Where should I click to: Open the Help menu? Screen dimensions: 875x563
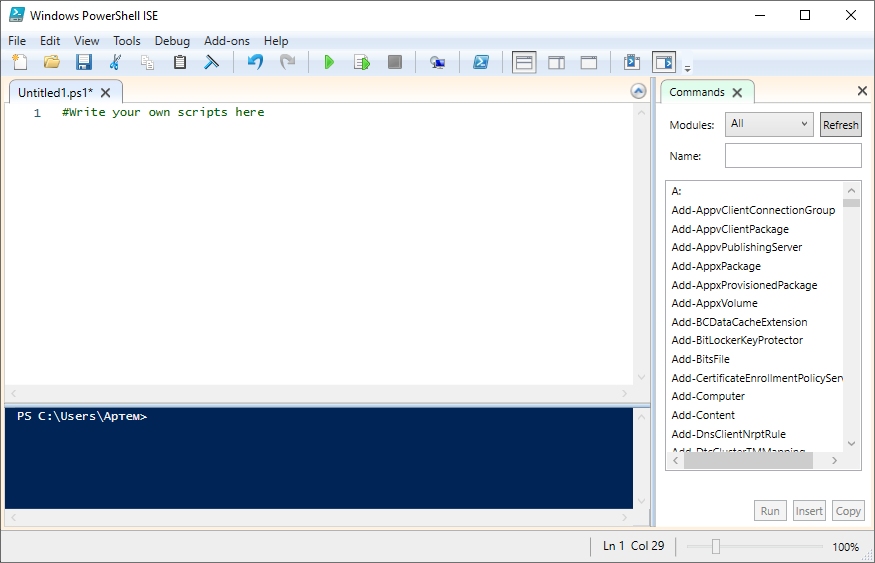(276, 41)
